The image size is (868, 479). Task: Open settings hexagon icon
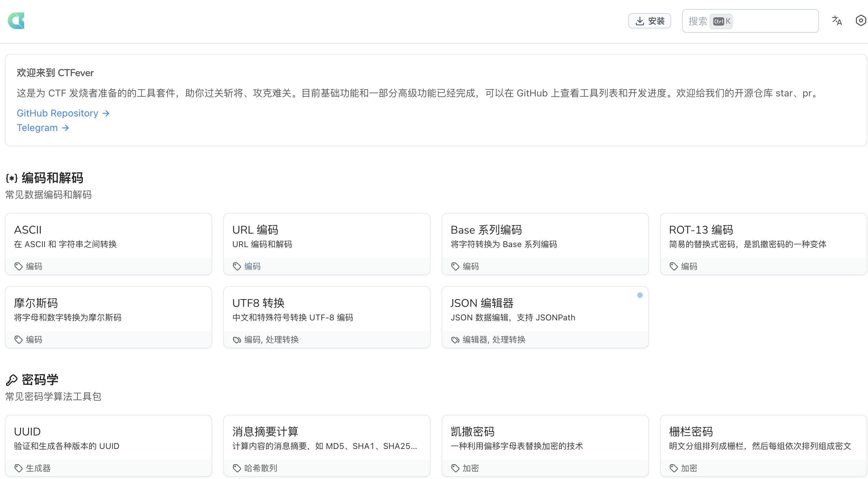click(861, 21)
